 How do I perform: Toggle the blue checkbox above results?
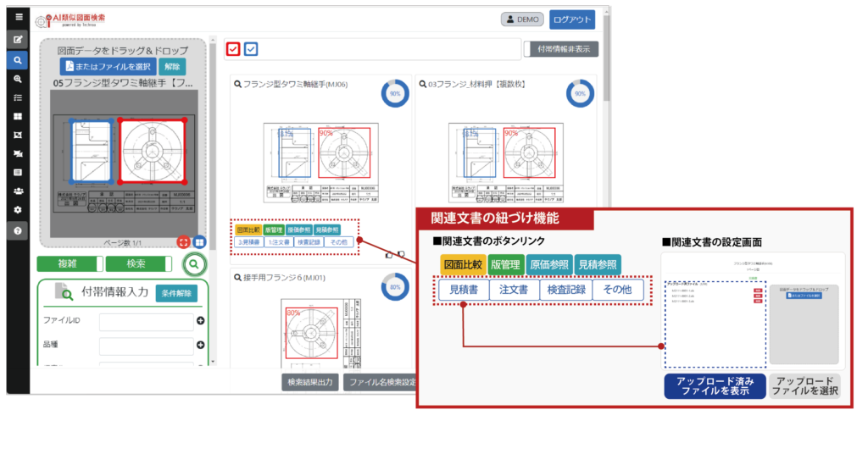(251, 49)
